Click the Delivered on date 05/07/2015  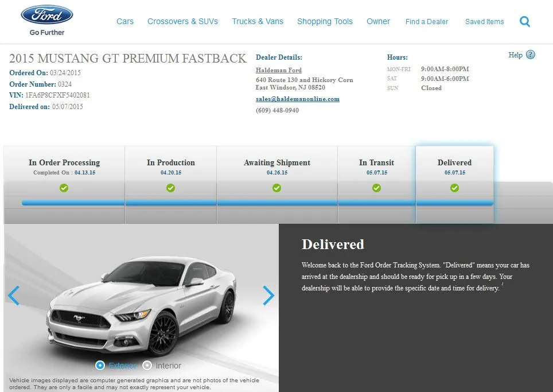(67, 107)
